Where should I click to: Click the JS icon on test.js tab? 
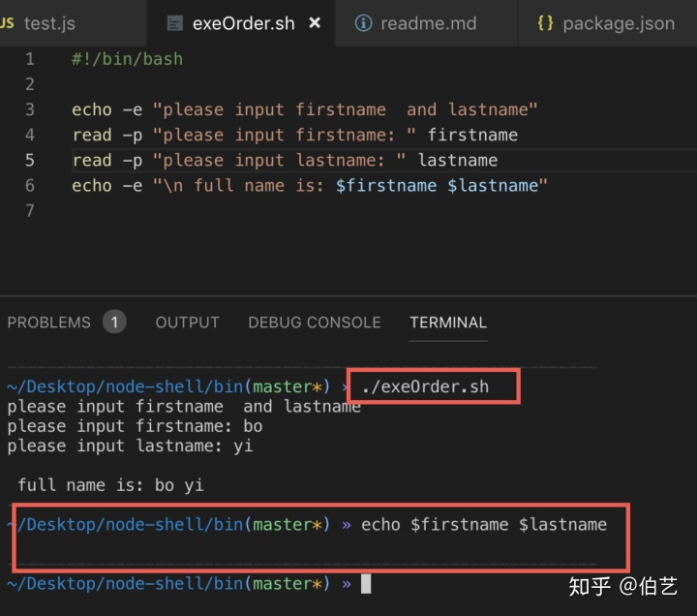point(7,23)
